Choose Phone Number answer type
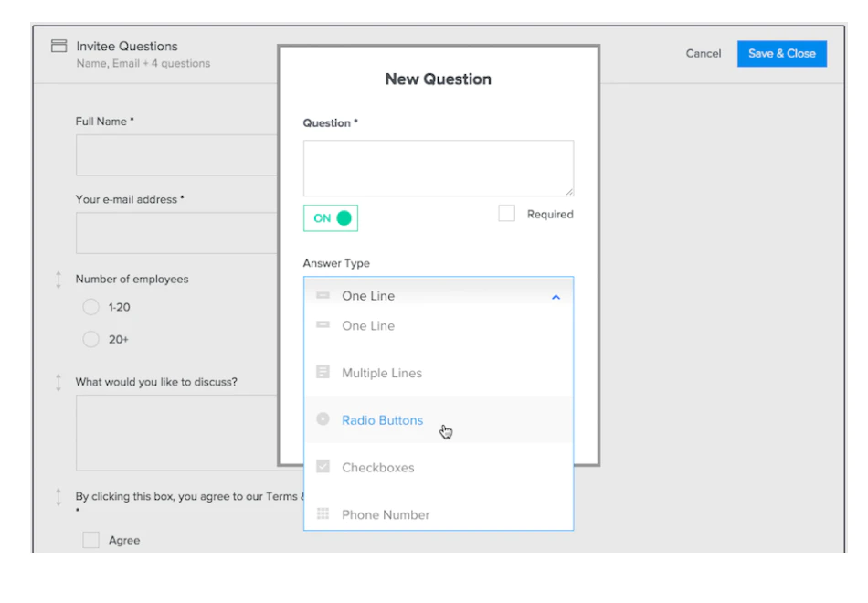Screen dimensions: 868x603 tap(386, 515)
